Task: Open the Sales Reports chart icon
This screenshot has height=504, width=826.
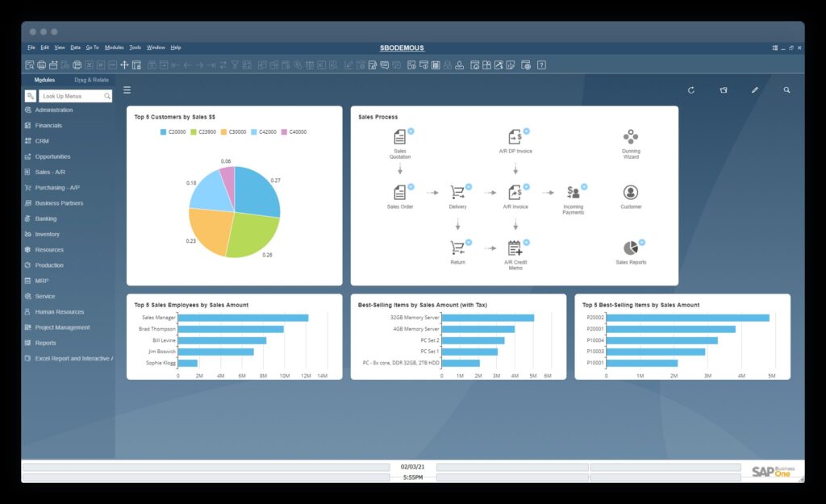Action: point(630,248)
